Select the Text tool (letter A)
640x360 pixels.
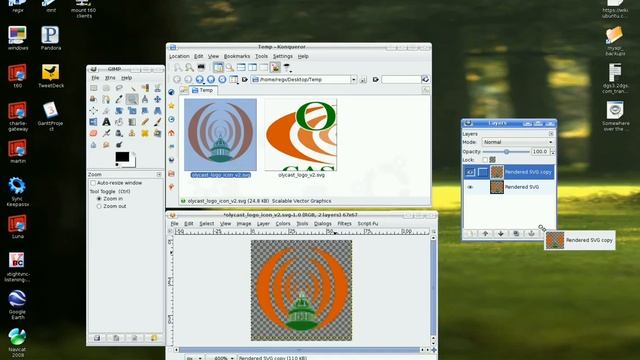click(106, 122)
